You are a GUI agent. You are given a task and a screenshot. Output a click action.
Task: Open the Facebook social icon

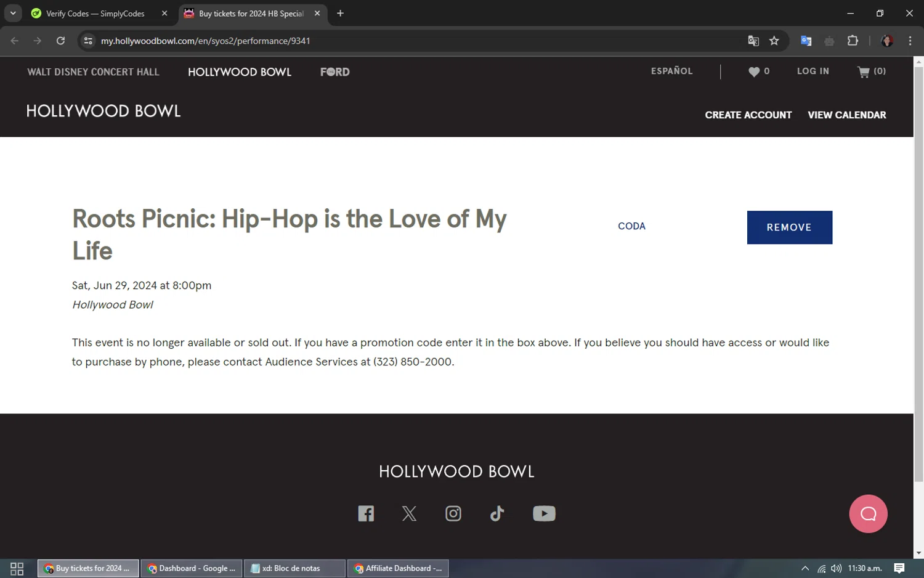[366, 513]
